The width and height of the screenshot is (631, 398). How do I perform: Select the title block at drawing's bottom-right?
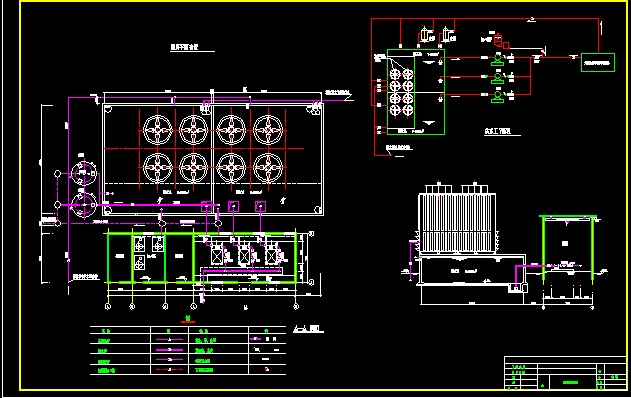[x=565, y=373]
